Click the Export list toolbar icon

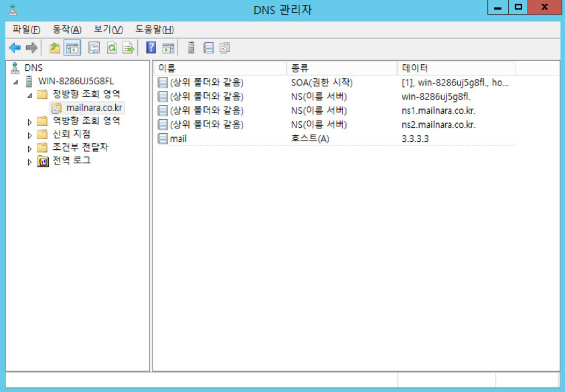(x=129, y=47)
